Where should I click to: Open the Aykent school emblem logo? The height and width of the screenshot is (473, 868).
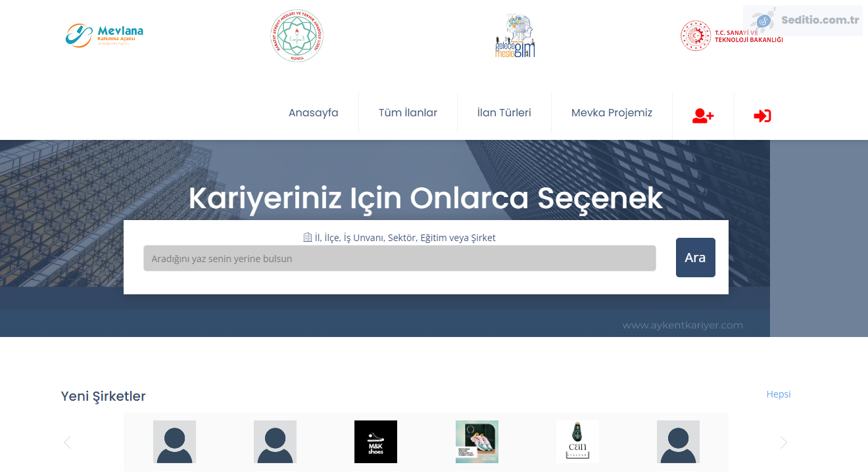[297, 35]
